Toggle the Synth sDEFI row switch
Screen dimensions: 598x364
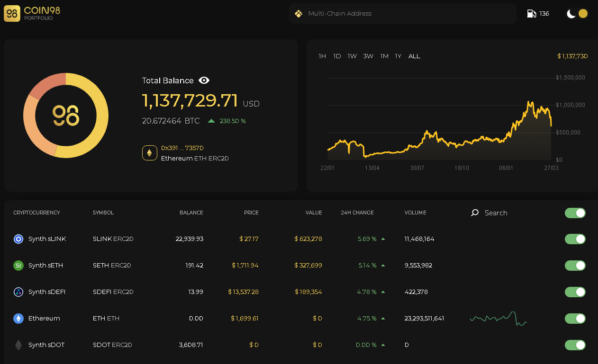pyautogui.click(x=575, y=292)
